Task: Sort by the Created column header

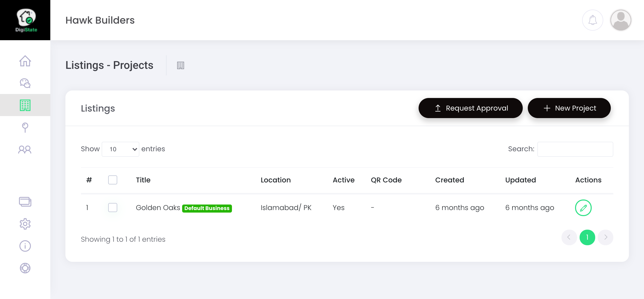Action: pyautogui.click(x=450, y=180)
